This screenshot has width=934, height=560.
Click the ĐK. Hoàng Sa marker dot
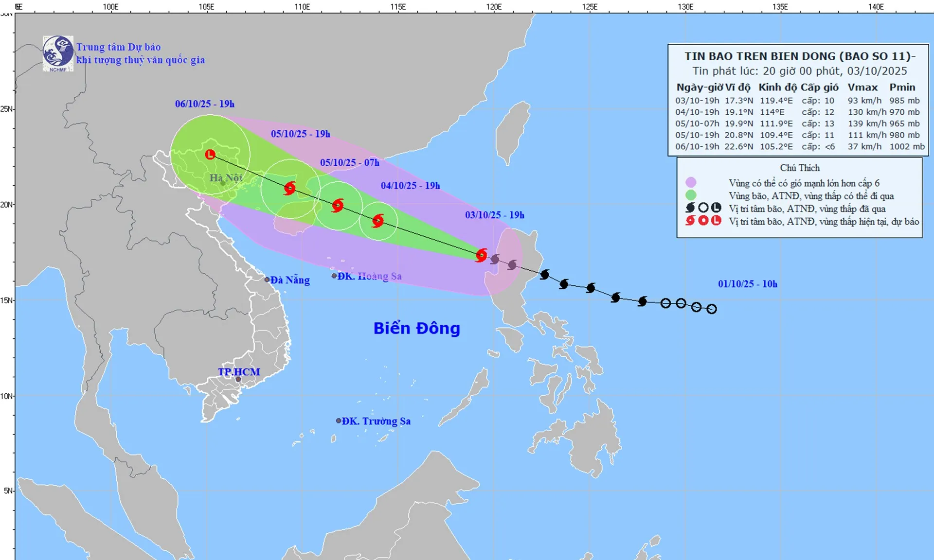[x=334, y=276]
